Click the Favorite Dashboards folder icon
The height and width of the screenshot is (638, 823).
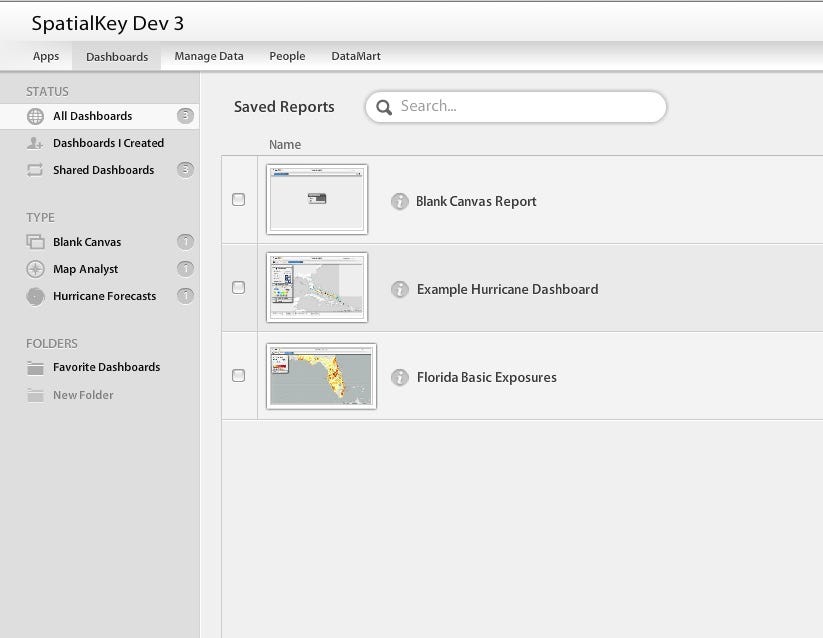pos(35,368)
